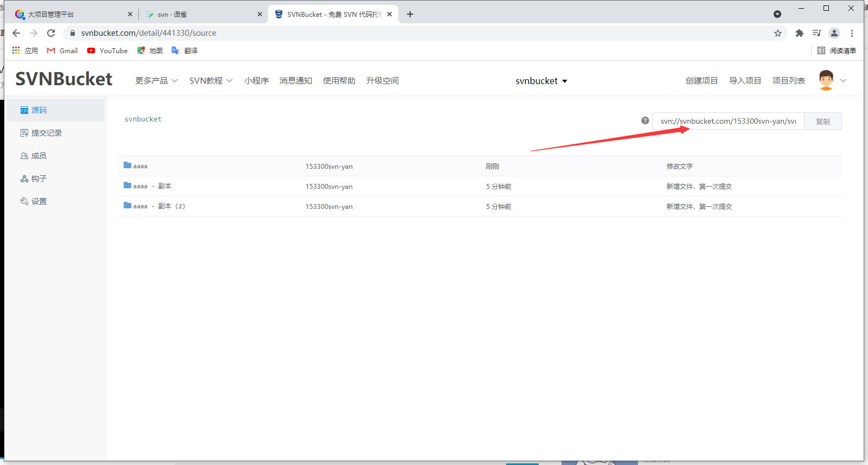Click the Chrome profile icon
The height and width of the screenshot is (465, 868).
pos(834,33)
